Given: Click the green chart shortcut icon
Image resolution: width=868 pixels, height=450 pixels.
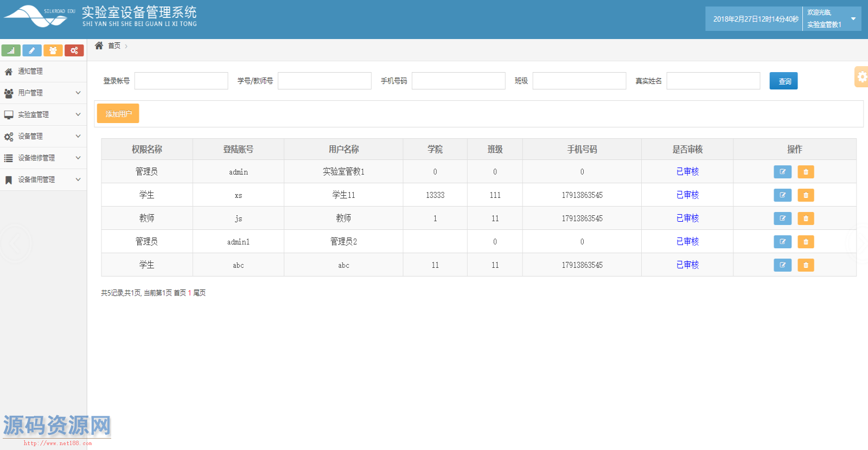Looking at the screenshot, I should pyautogui.click(x=11, y=50).
